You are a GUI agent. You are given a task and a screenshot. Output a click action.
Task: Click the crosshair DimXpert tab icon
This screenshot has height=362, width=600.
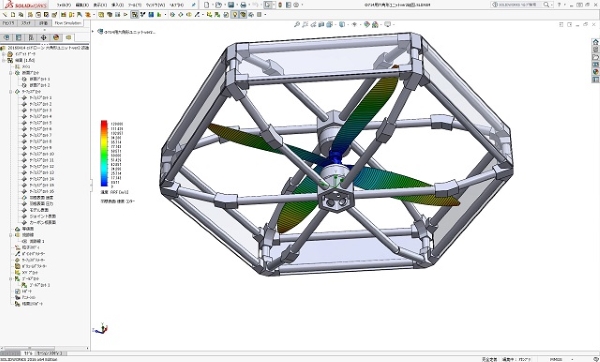pyautogui.click(x=43, y=38)
